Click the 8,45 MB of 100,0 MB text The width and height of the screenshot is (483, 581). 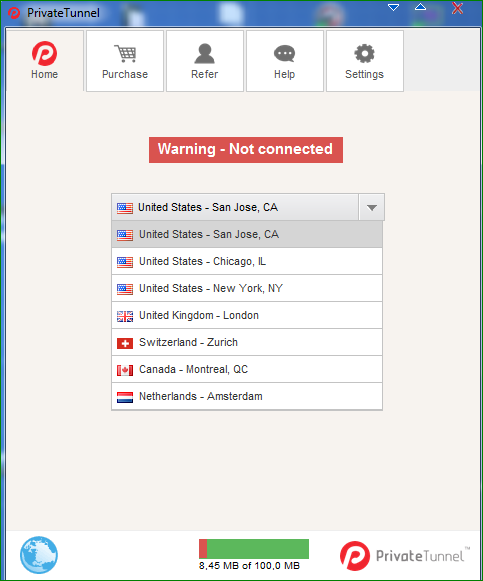click(249, 566)
